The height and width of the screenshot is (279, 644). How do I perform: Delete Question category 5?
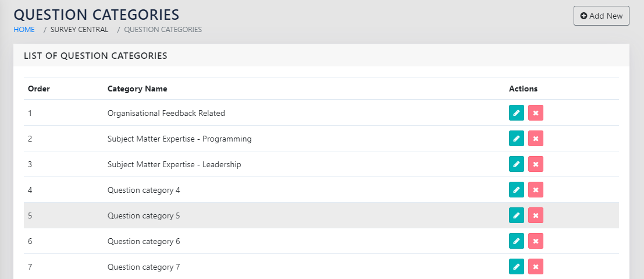536,216
